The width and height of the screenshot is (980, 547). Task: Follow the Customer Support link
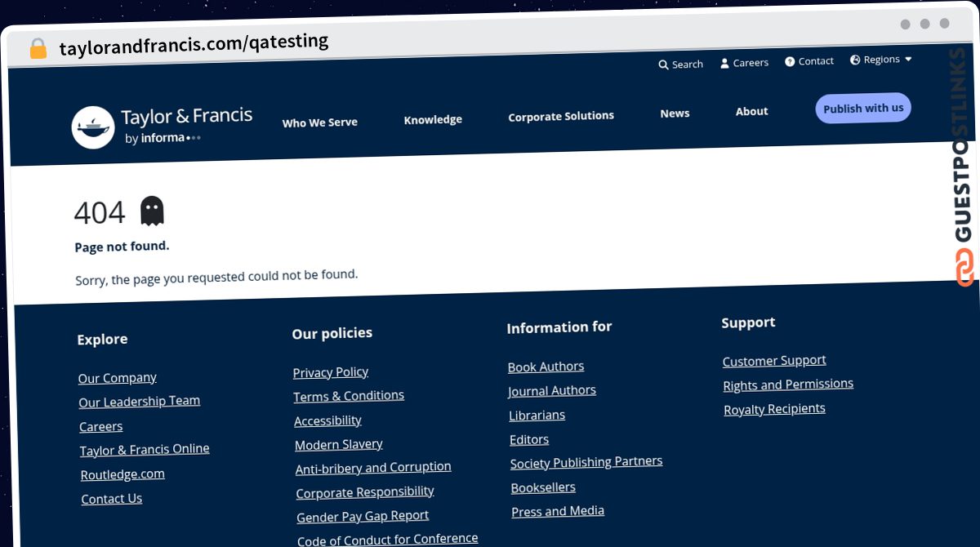click(774, 361)
